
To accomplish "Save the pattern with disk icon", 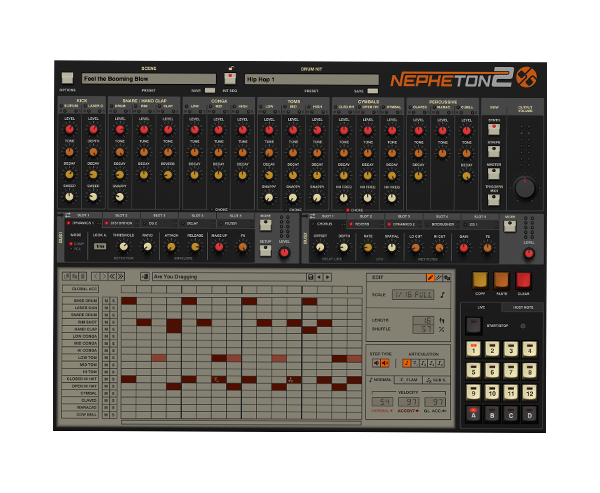I will point(310,277).
